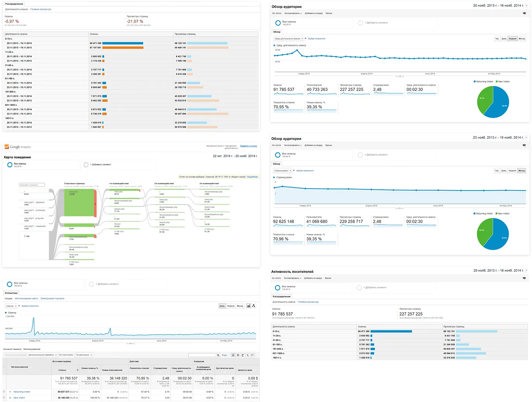
Task: Switch to line chart icon beside Месяц
Action: 248,306
